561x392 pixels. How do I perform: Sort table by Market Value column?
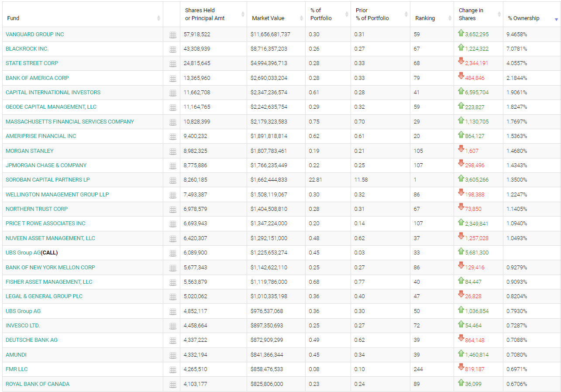pos(302,18)
